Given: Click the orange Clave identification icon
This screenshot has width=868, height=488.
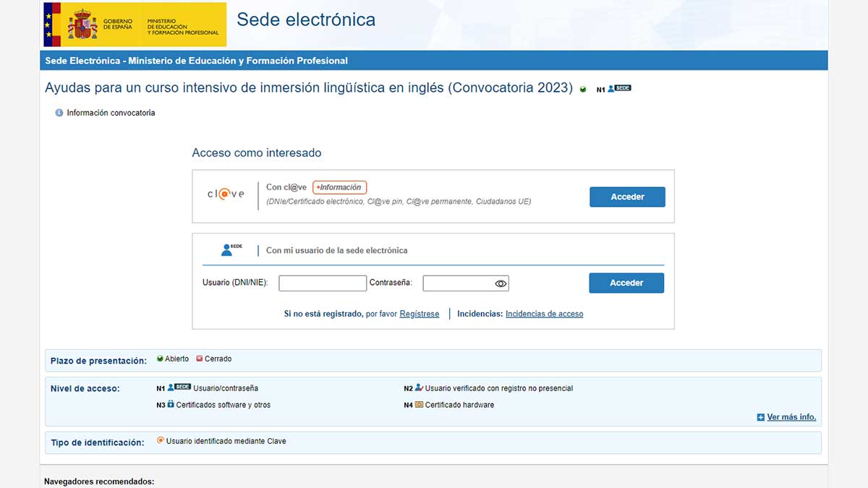Looking at the screenshot, I should click(x=161, y=440).
